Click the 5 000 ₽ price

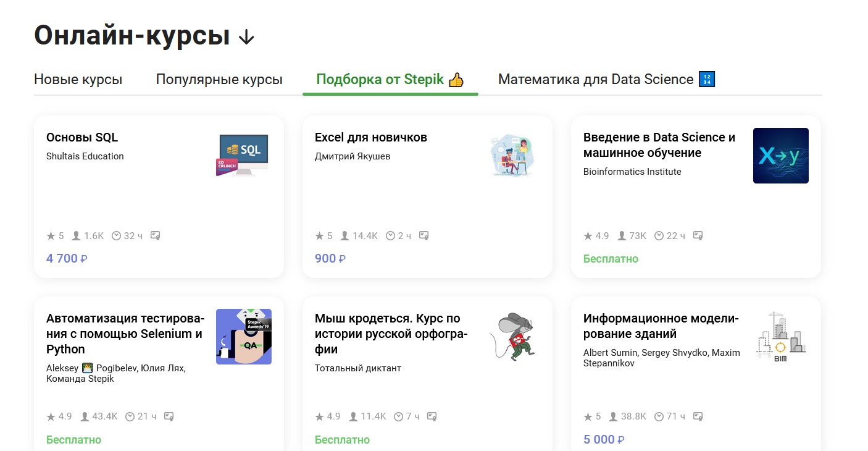604,440
